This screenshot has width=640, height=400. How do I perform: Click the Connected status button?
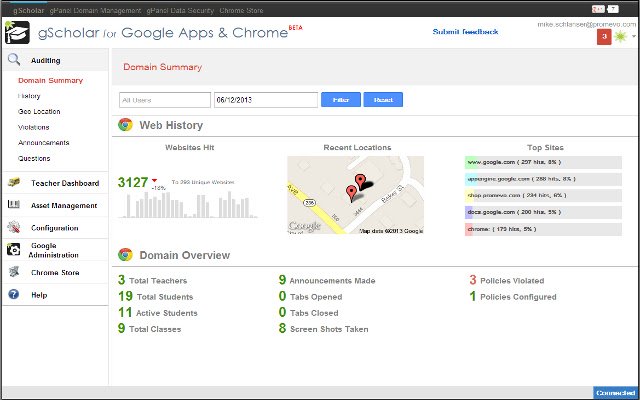616,393
